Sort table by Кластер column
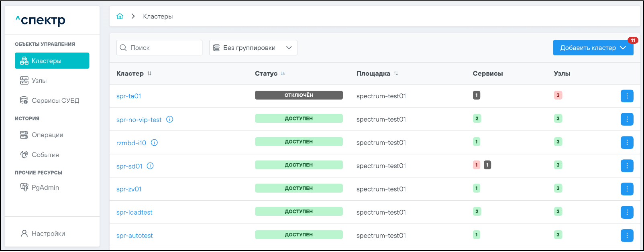 click(149, 73)
